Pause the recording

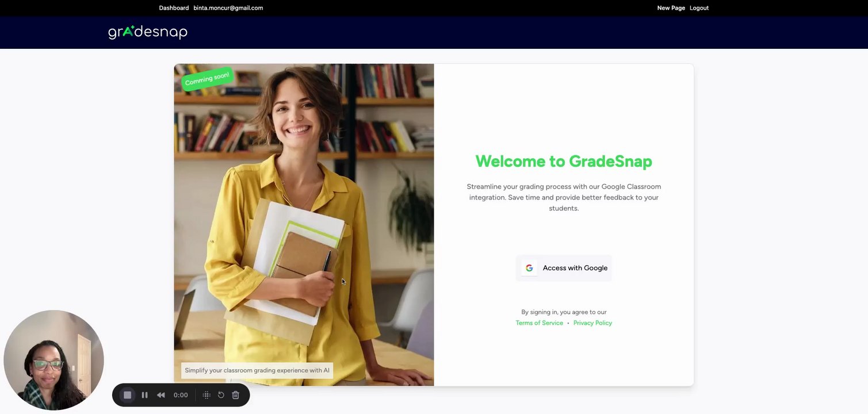(x=144, y=395)
